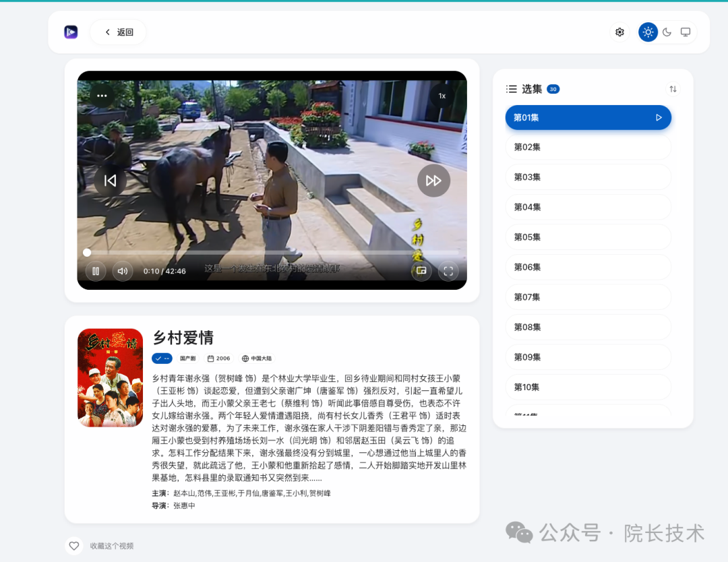Click the app logo in the top bar
This screenshot has width=728, height=562.
71,32
